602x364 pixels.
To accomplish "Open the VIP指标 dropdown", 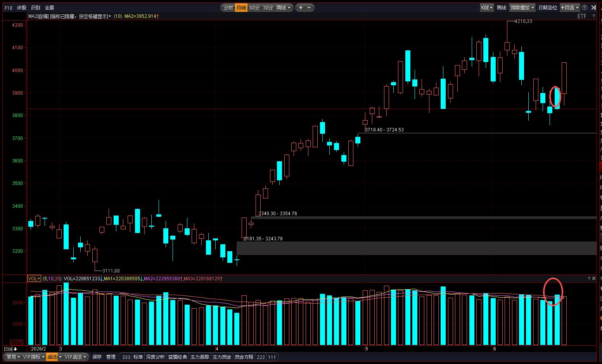I will [34, 357].
